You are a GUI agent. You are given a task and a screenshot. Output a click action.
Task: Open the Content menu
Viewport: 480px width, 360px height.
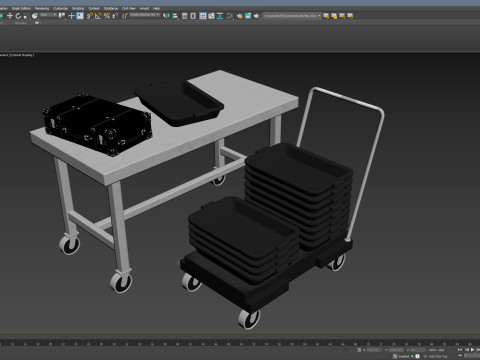click(94, 8)
